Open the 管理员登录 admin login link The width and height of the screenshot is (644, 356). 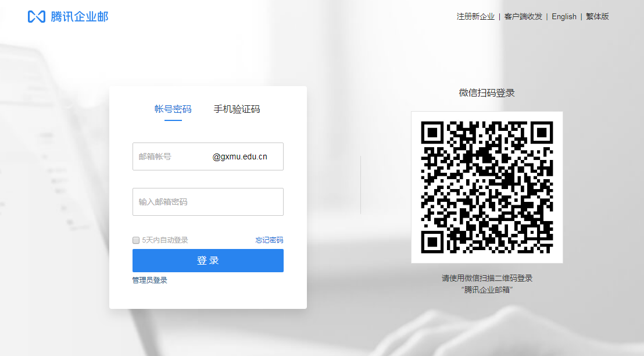(x=150, y=280)
